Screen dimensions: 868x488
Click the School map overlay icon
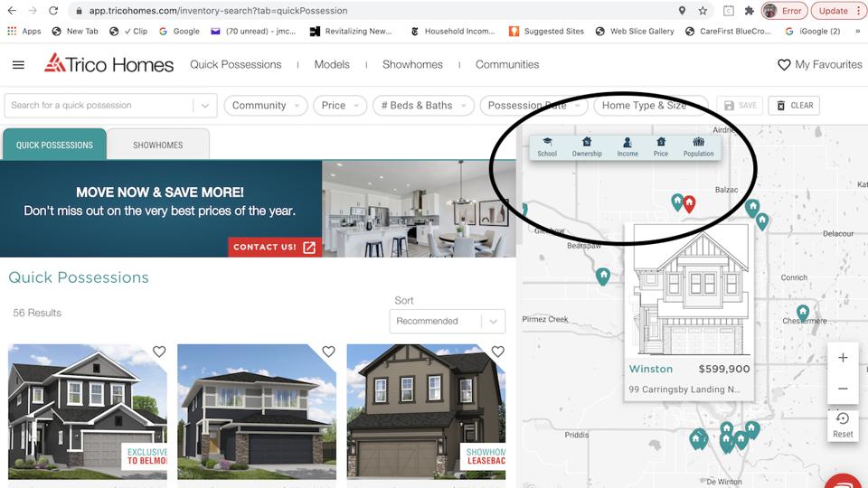(547, 146)
